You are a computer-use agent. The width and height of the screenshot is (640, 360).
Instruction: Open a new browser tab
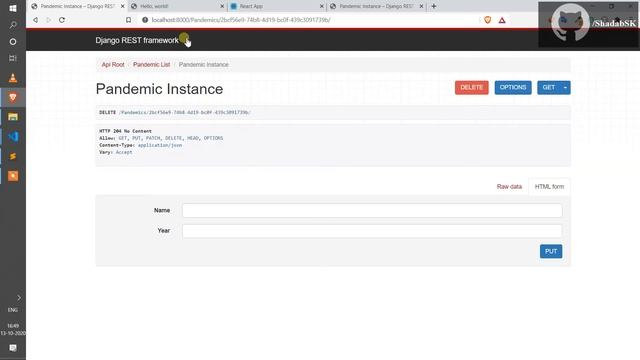coord(434,6)
